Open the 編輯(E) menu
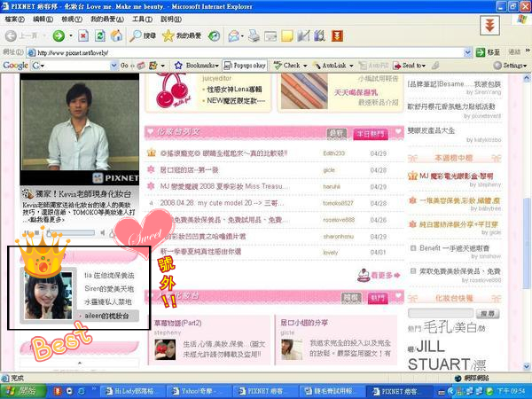Viewport: 532px width, 399px height. coord(43,20)
